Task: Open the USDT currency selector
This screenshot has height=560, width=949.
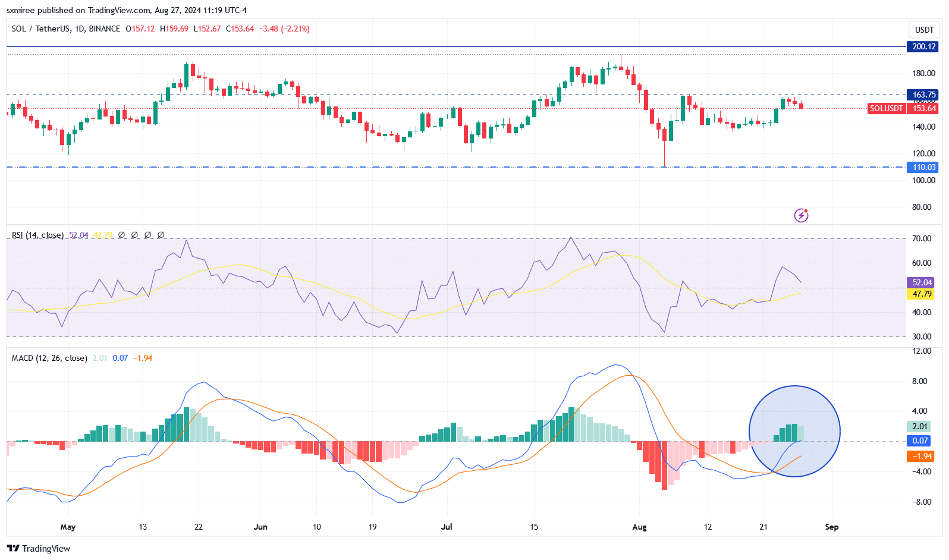Action: [x=924, y=30]
